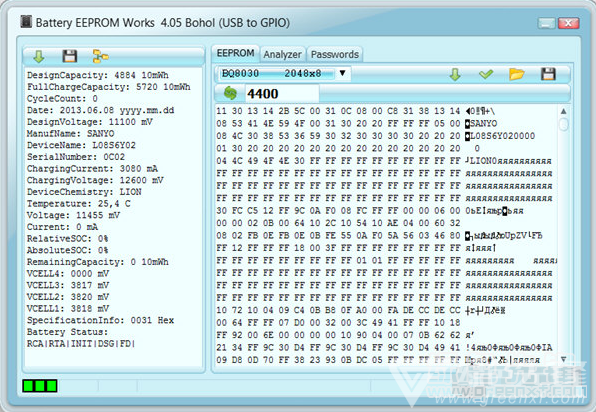This screenshot has height=412, width=596.
Task: Switch to the Analyzer tab
Action: coord(282,54)
